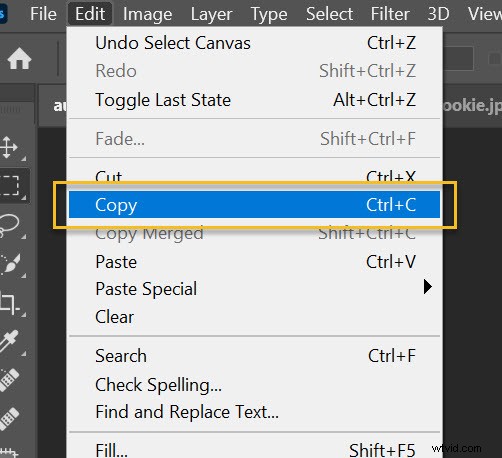Choose Clear from Edit menu
Screen dimensions: 502x458
coord(255,316)
